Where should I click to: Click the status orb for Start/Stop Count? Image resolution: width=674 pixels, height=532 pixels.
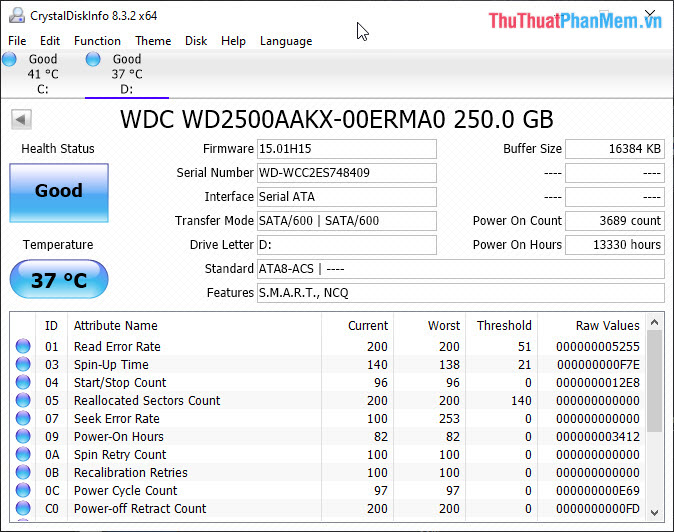(x=23, y=382)
